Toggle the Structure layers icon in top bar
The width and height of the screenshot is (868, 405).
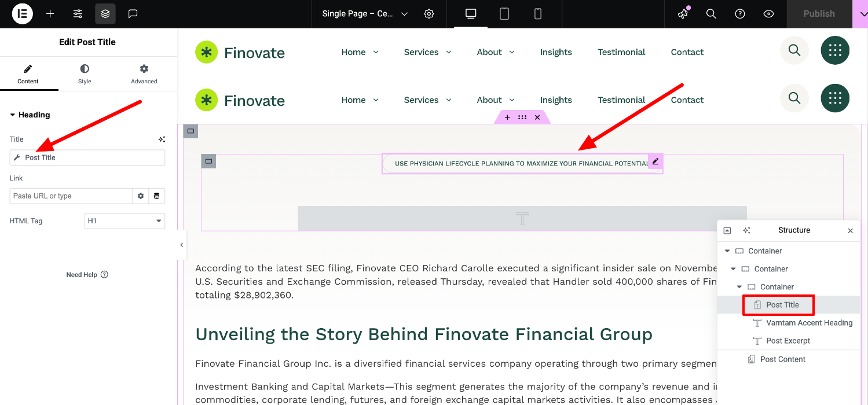coord(105,13)
